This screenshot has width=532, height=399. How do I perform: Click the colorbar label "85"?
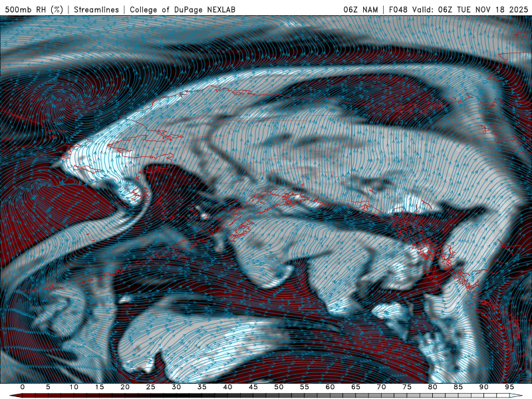pos(458,387)
